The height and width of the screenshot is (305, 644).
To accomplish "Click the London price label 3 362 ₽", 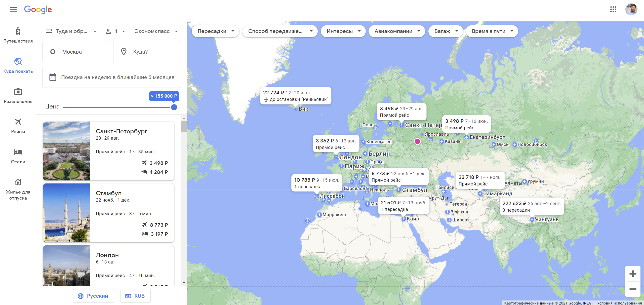I will 336,144.
